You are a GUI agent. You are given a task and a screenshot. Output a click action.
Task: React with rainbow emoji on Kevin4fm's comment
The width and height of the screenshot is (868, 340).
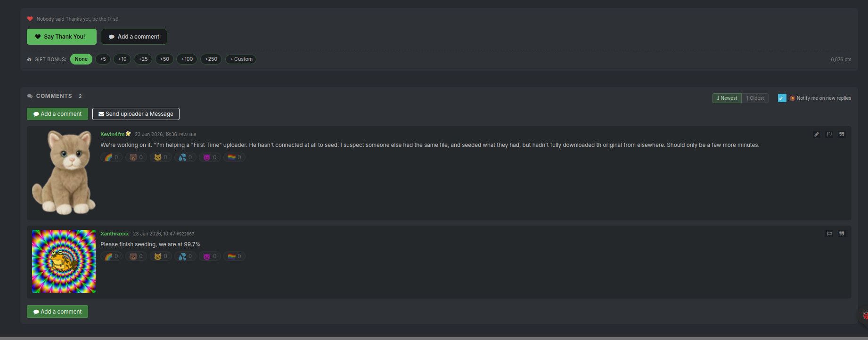(x=112, y=157)
